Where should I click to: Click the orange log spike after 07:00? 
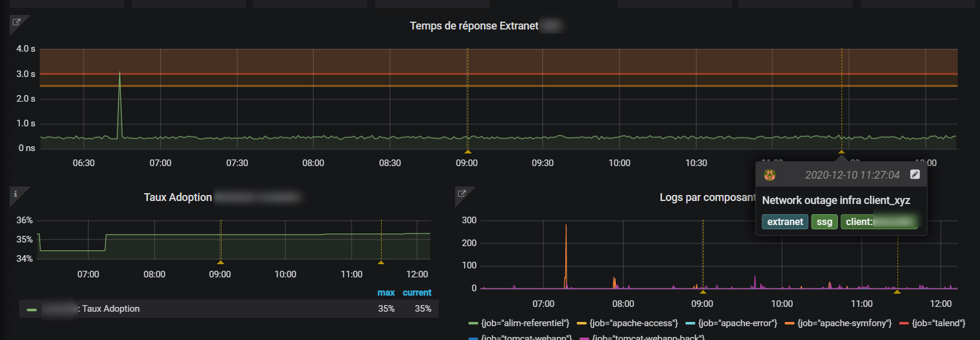point(566,256)
